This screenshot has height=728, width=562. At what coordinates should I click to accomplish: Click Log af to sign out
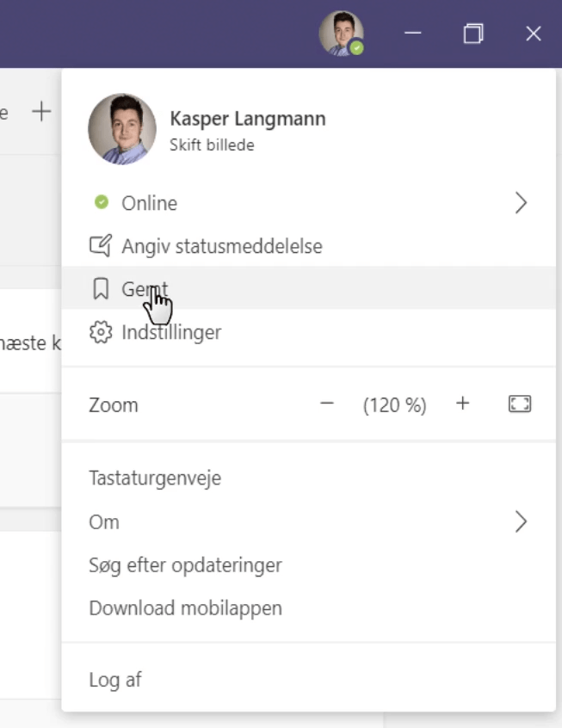point(115,680)
